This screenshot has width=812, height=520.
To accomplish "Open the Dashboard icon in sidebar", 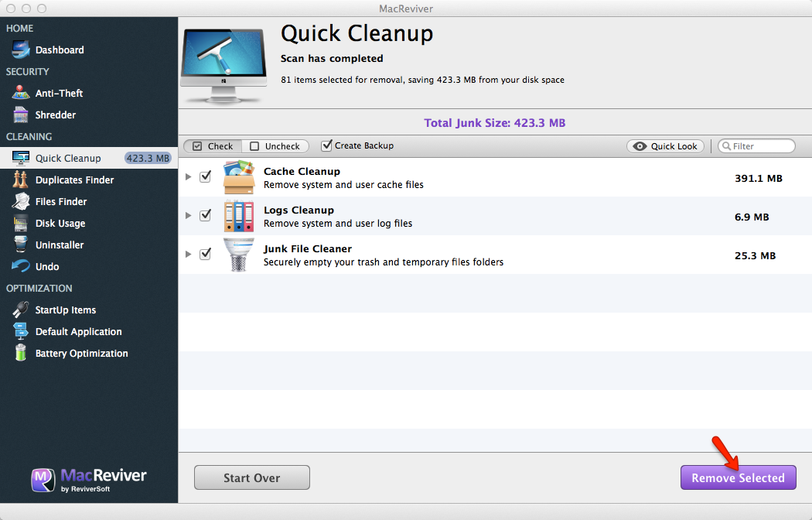I will pos(21,50).
